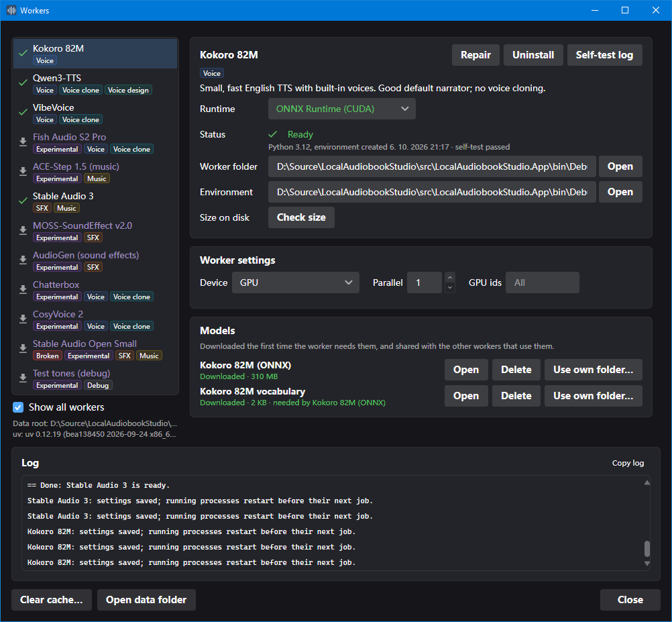672x622 pixels.
Task: Use own folder for Kokoro 82M vocabulary
Action: [x=593, y=396]
